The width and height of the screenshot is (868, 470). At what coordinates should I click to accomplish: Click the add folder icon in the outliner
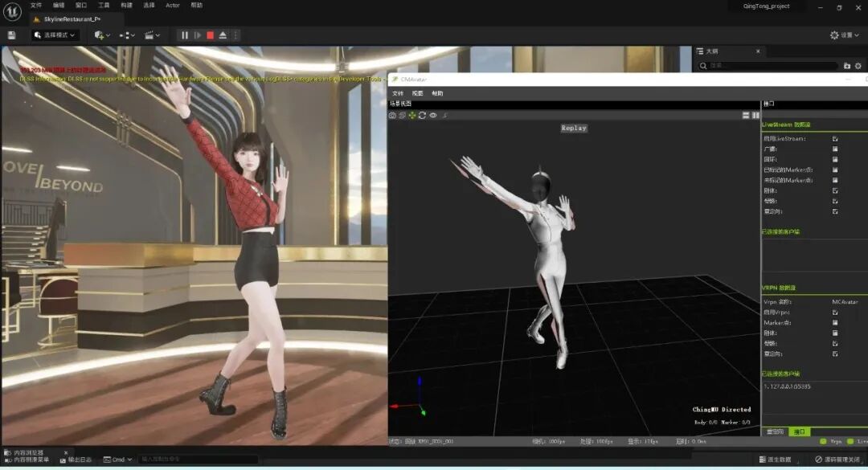coord(846,66)
